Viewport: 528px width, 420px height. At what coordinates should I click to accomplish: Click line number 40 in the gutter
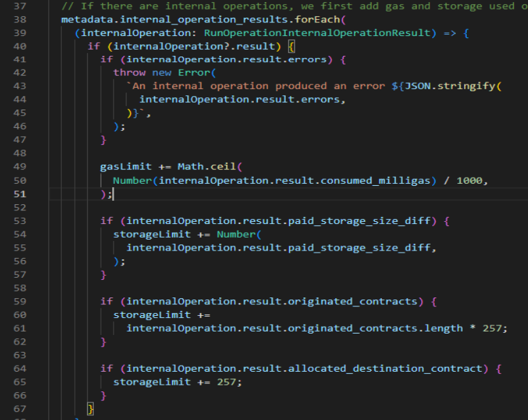(19, 46)
